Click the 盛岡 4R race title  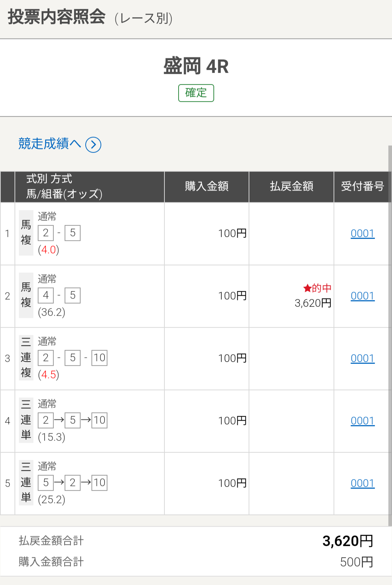(x=196, y=66)
